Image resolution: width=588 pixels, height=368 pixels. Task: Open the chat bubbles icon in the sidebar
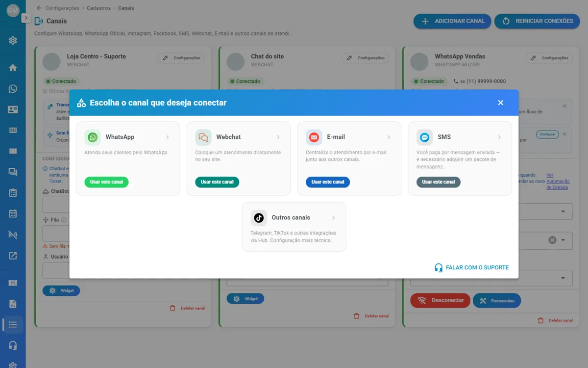tap(13, 172)
